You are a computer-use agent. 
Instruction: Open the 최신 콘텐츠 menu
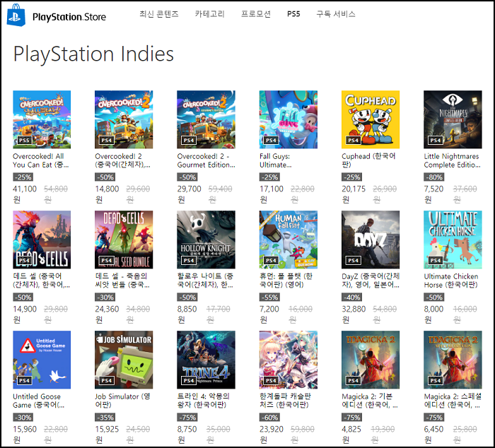pos(159,14)
